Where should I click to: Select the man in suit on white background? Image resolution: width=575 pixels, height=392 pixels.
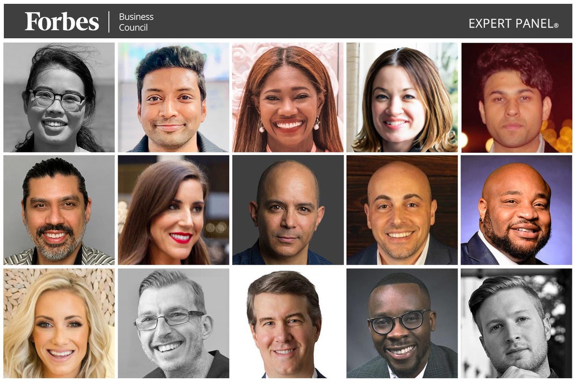tap(287, 323)
